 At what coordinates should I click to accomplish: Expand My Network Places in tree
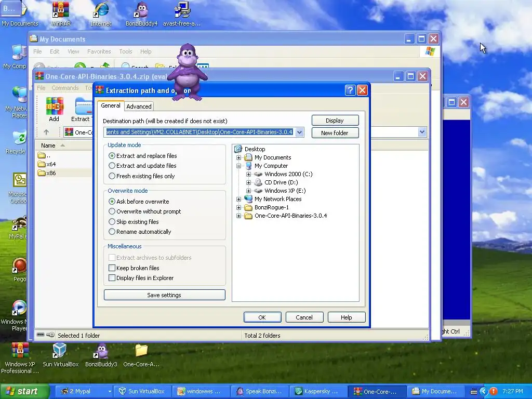click(x=238, y=199)
